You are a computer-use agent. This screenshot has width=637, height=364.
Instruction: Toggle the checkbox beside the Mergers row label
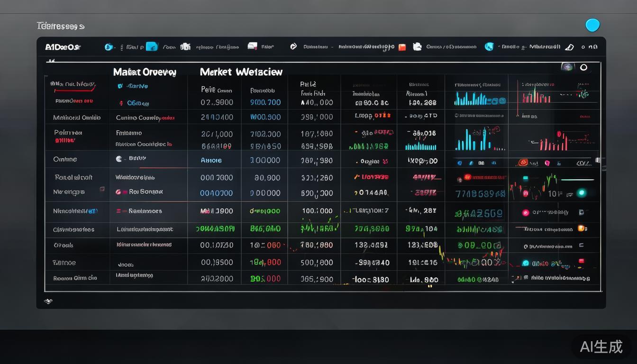[x=102, y=189]
